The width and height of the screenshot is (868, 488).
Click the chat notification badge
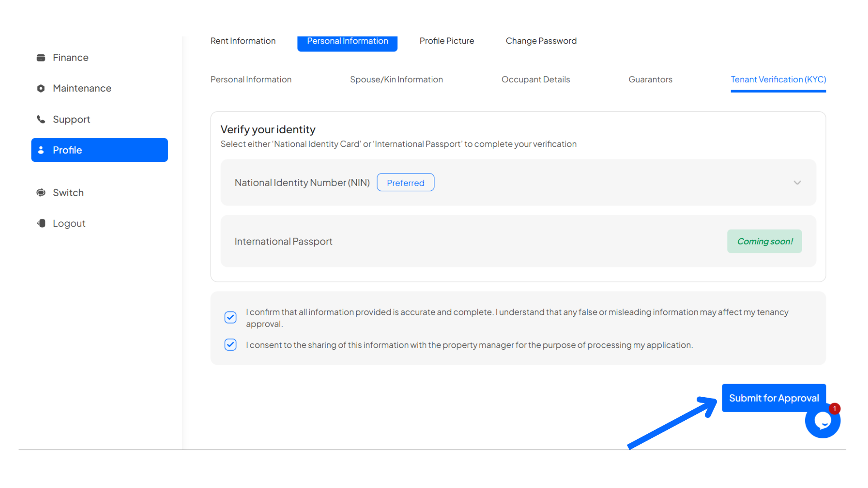point(835,408)
